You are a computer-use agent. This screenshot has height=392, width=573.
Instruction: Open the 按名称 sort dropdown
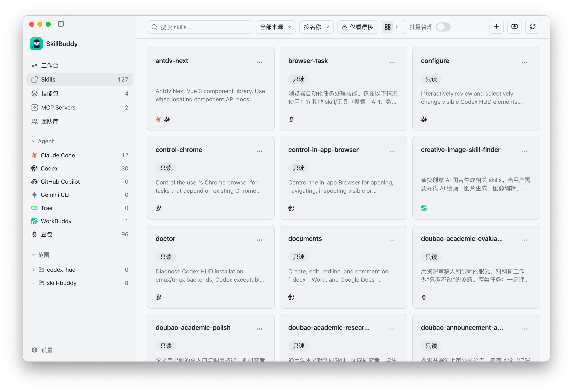pyautogui.click(x=316, y=27)
